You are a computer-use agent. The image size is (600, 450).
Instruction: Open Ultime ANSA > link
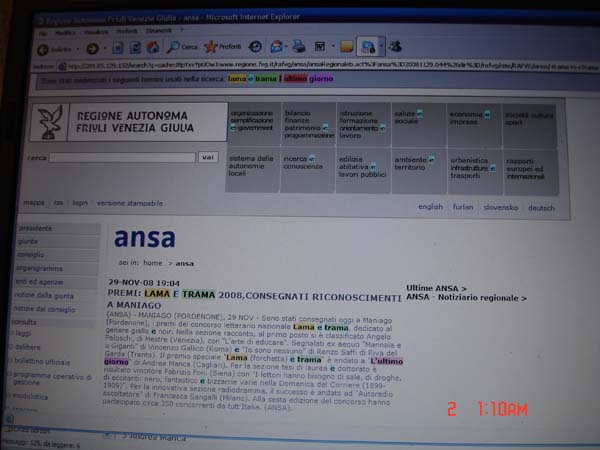436,288
